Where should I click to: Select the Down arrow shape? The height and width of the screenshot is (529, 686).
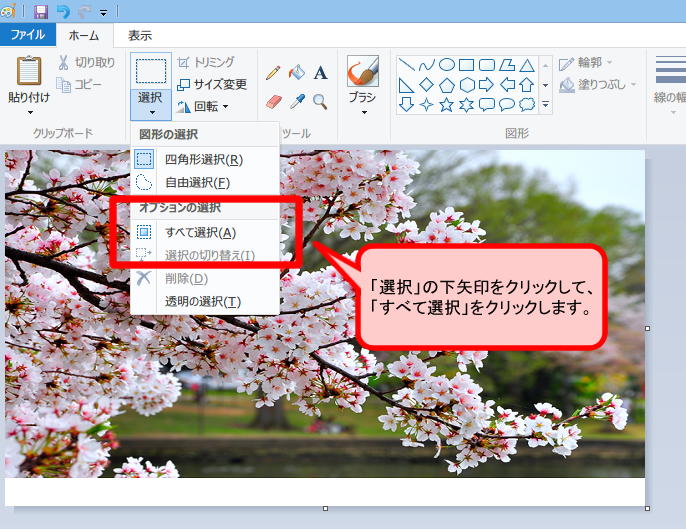(406, 105)
